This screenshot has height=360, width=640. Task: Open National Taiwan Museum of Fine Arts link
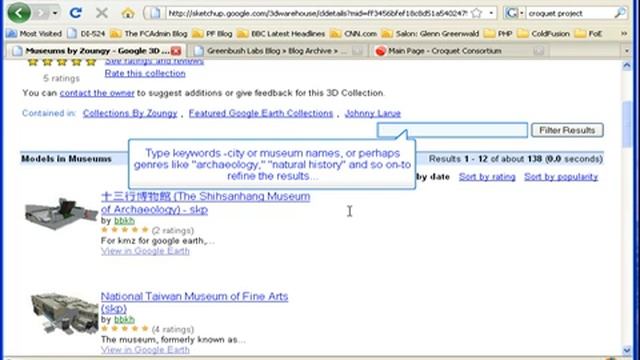[194, 302]
